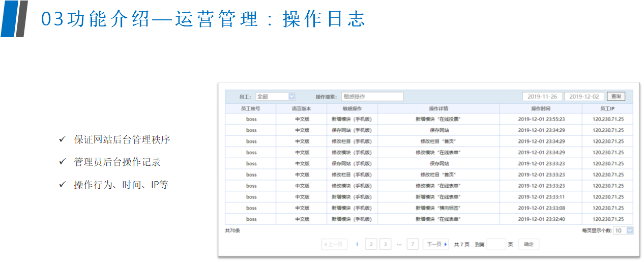Click the end date field 2019-12-02
Viewport: 644px width, 262px height.
point(584,96)
